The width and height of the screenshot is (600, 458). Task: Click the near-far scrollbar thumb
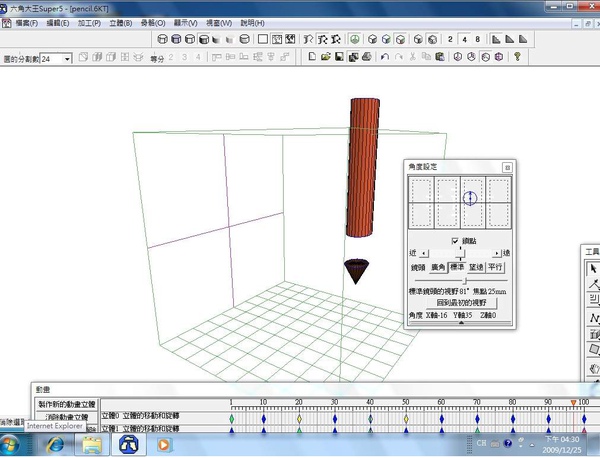(460, 253)
